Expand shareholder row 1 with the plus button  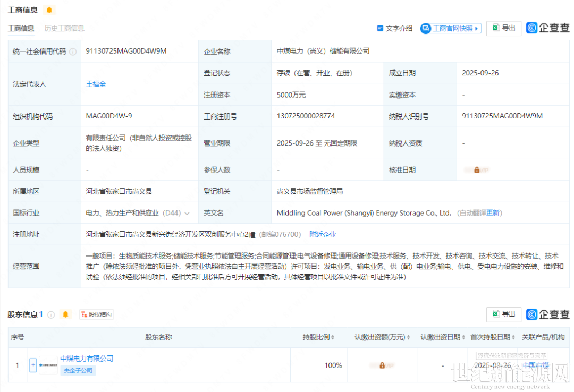tap(33, 365)
